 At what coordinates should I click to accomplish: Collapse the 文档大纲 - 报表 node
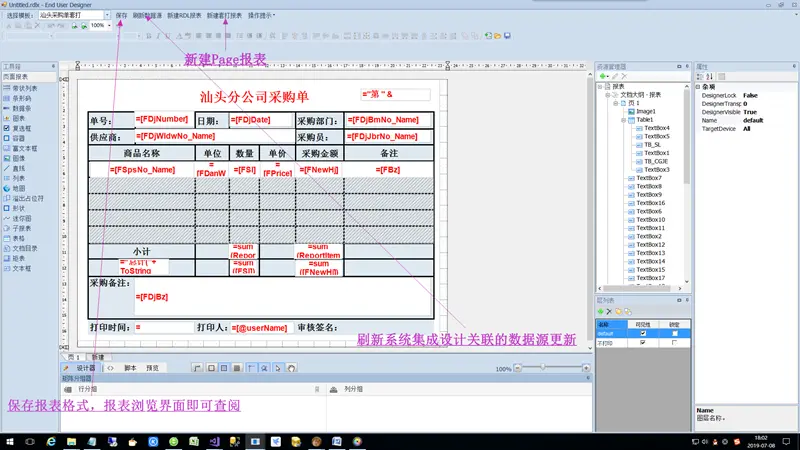[608, 95]
